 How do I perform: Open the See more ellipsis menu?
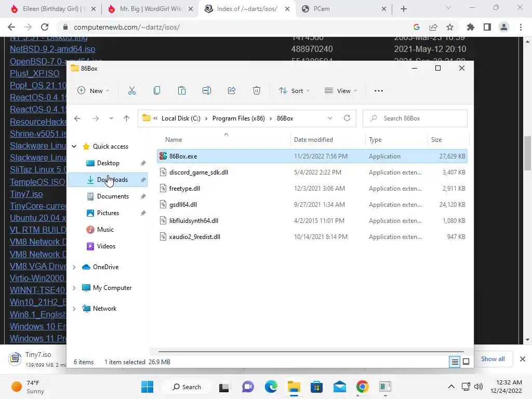pos(379,90)
